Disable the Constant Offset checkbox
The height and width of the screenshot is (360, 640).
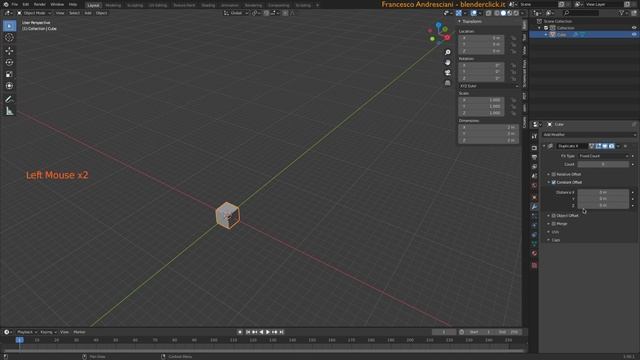(x=553, y=182)
